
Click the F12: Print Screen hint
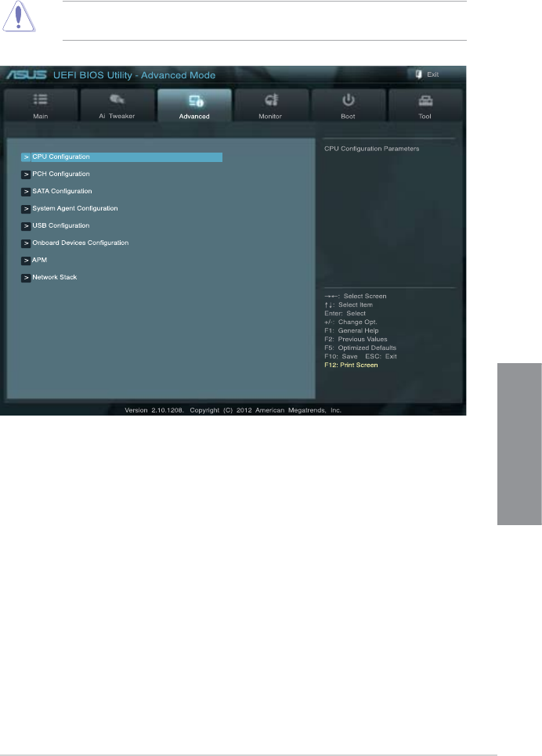click(x=351, y=365)
